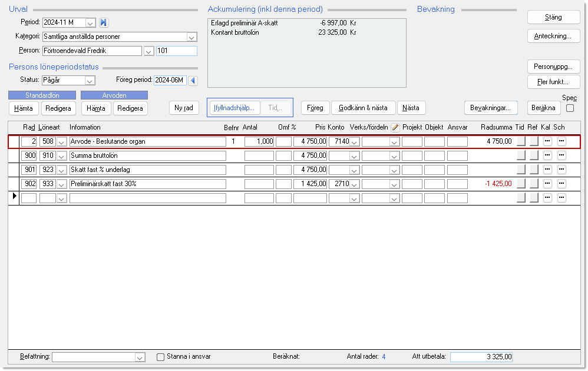Click Tid button on Summa bruttolön row
588x371 pixels.
521,155
